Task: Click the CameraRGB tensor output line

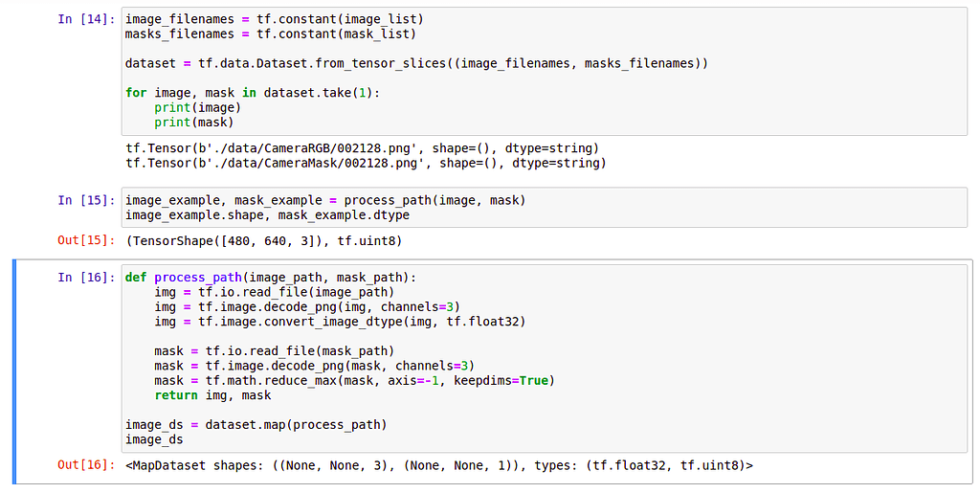Action: pyautogui.click(x=362, y=148)
